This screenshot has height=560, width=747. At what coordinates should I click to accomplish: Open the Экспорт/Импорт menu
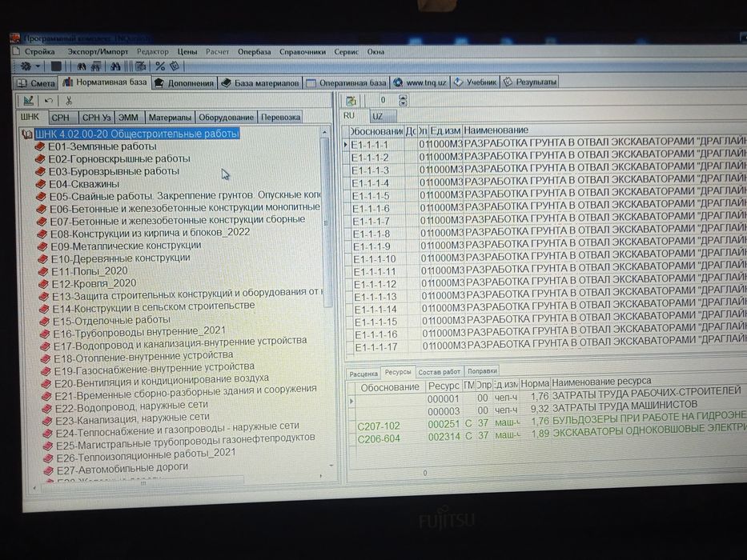pos(98,51)
